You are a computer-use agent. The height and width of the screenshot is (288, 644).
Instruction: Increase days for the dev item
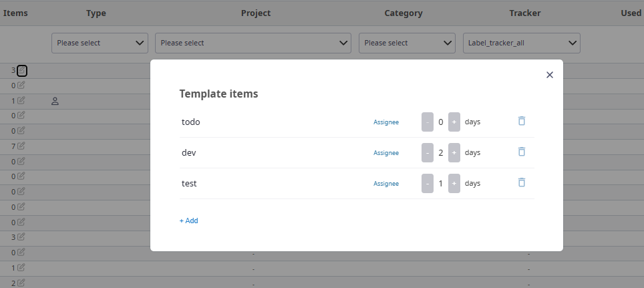tap(454, 153)
